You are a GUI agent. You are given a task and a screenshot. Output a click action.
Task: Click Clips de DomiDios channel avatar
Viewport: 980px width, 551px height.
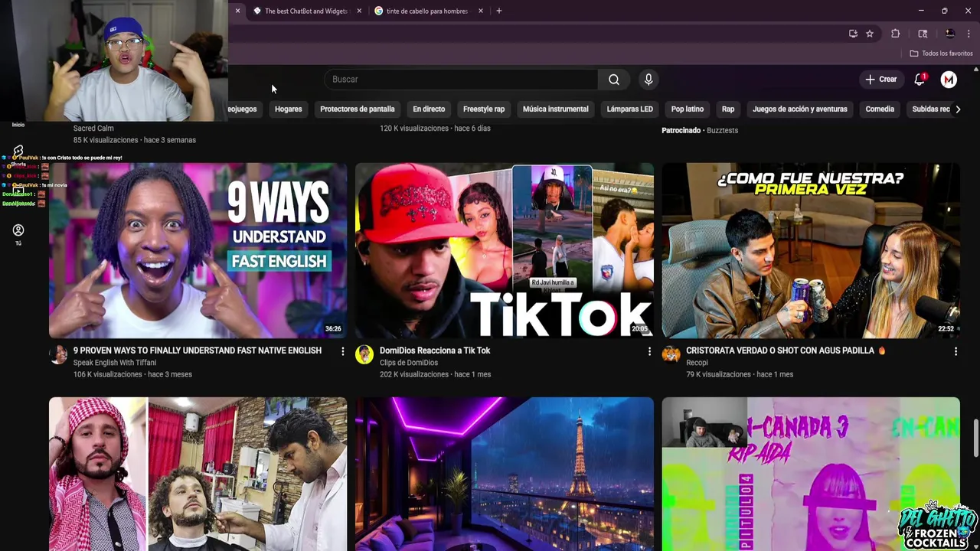364,354
